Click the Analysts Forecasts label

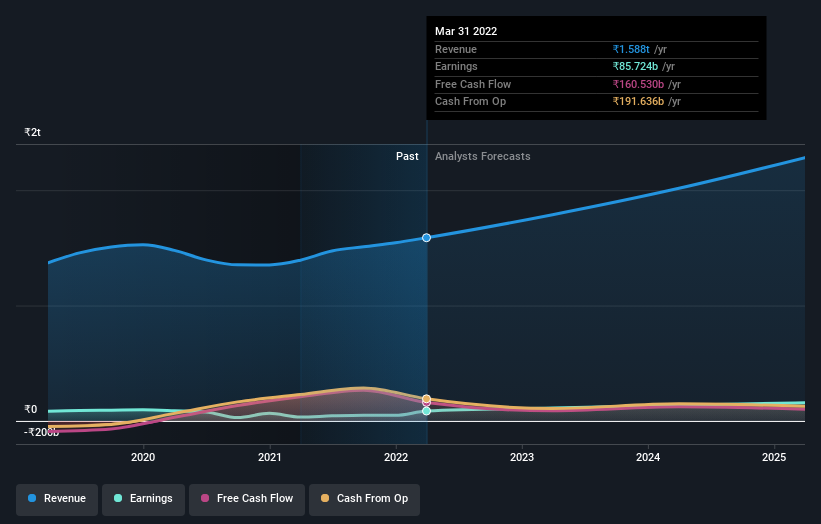[x=483, y=157]
